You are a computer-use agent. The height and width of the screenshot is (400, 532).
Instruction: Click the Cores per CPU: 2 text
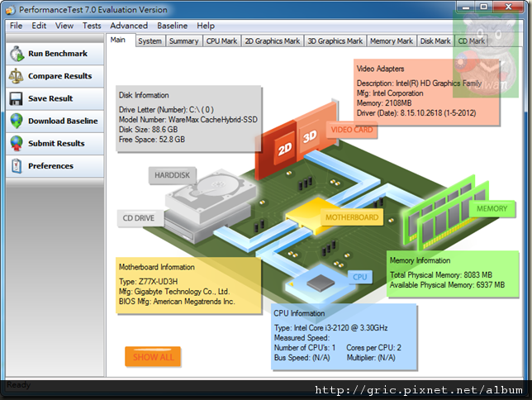373,347
